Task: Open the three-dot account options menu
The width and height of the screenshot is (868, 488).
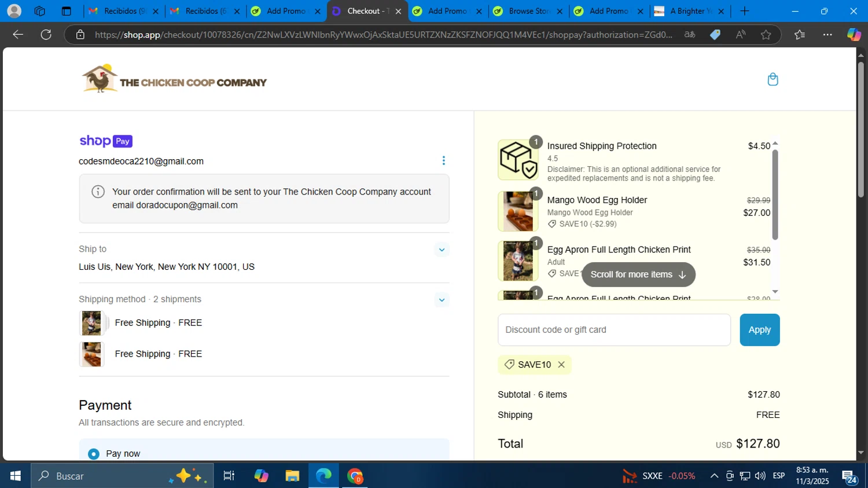Action: coord(443,160)
